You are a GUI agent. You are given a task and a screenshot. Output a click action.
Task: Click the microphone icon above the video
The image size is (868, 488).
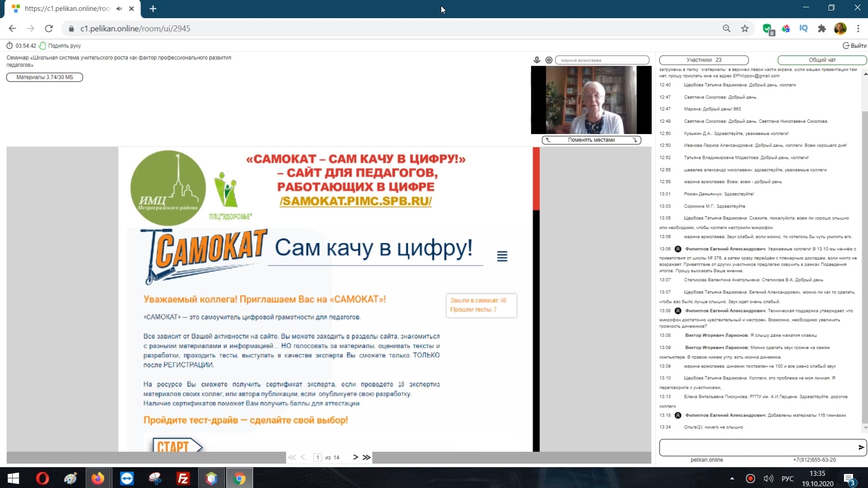tap(537, 60)
